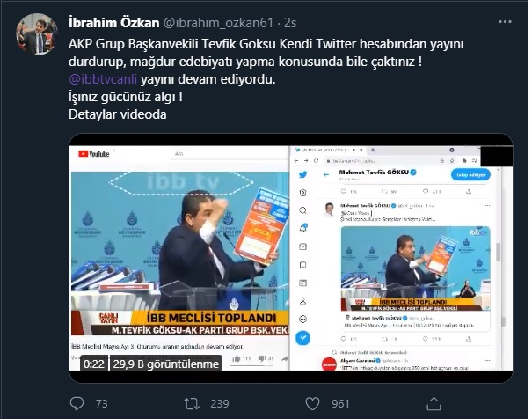Open the share tweet icon
Viewport: 532px width, 419px height.
[x=434, y=403]
